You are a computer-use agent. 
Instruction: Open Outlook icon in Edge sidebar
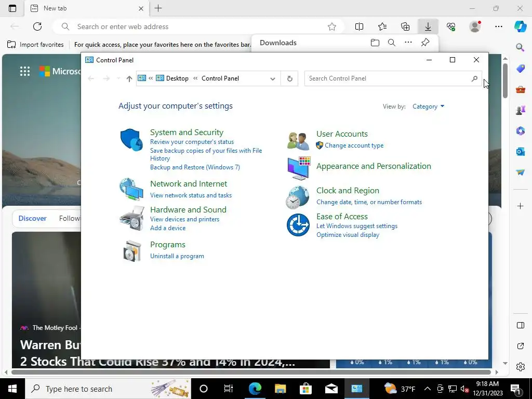point(520,151)
